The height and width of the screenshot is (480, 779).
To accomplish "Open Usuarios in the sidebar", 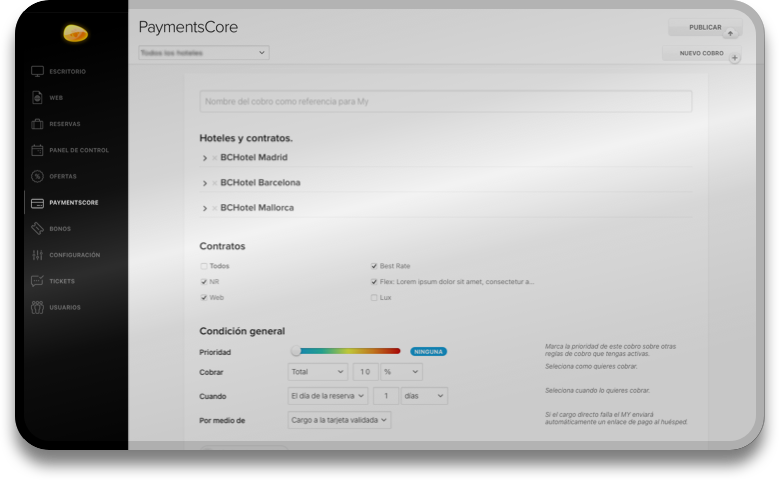I will (x=65, y=308).
